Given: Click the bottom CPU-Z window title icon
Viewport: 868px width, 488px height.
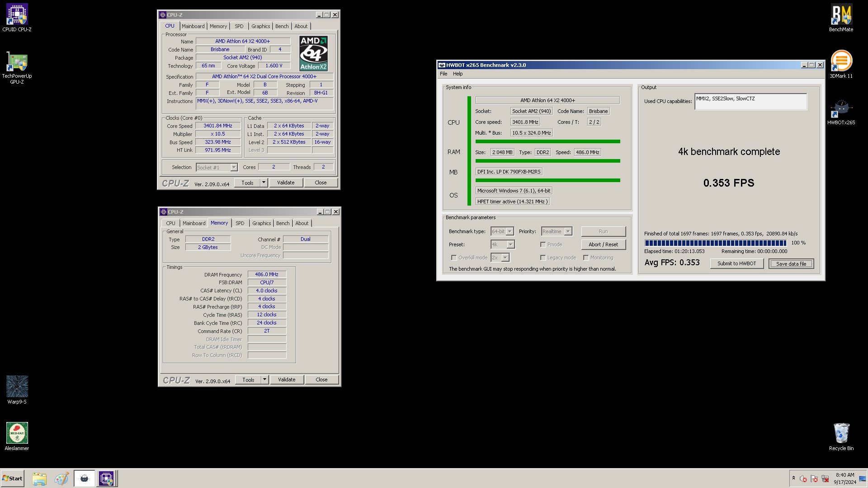Looking at the screenshot, I should pyautogui.click(x=164, y=212).
